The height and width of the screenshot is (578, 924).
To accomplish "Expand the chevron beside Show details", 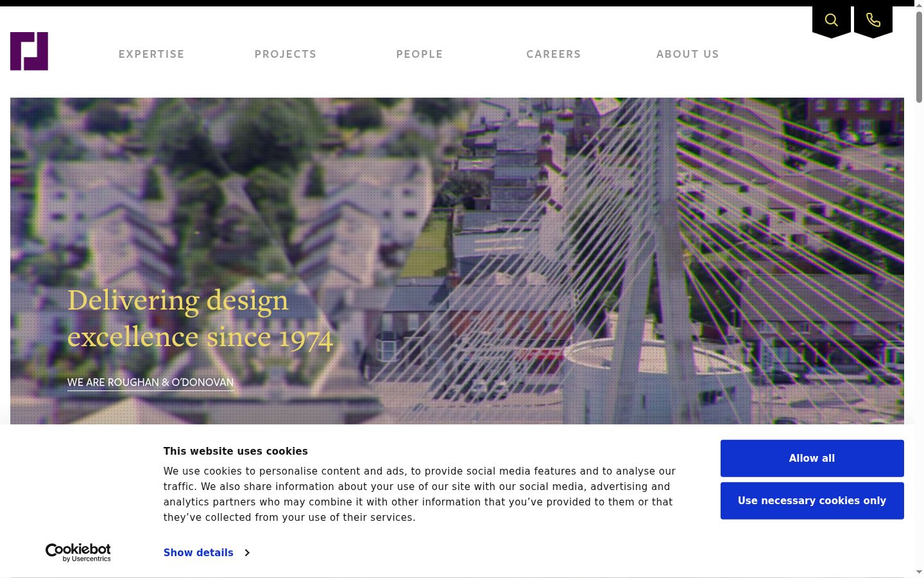I will [247, 552].
